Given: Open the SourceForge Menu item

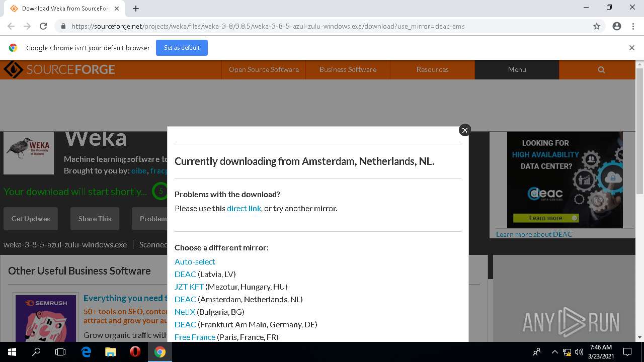Looking at the screenshot, I should (x=517, y=69).
